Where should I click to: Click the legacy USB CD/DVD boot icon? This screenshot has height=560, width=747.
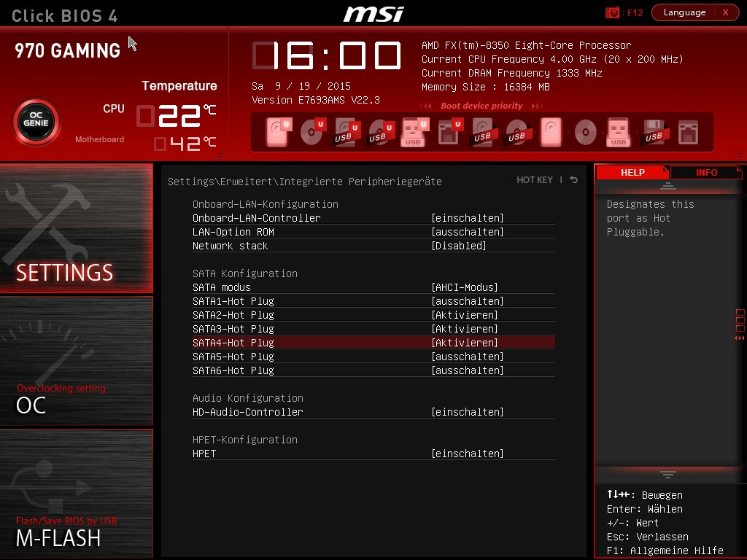[x=519, y=132]
